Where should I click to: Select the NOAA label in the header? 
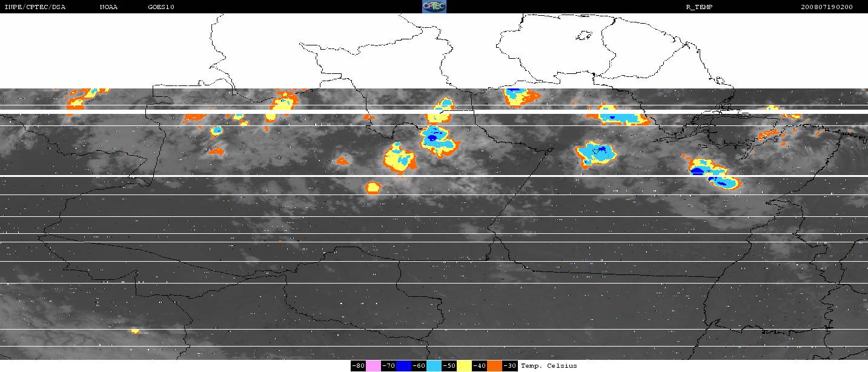pyautogui.click(x=109, y=7)
